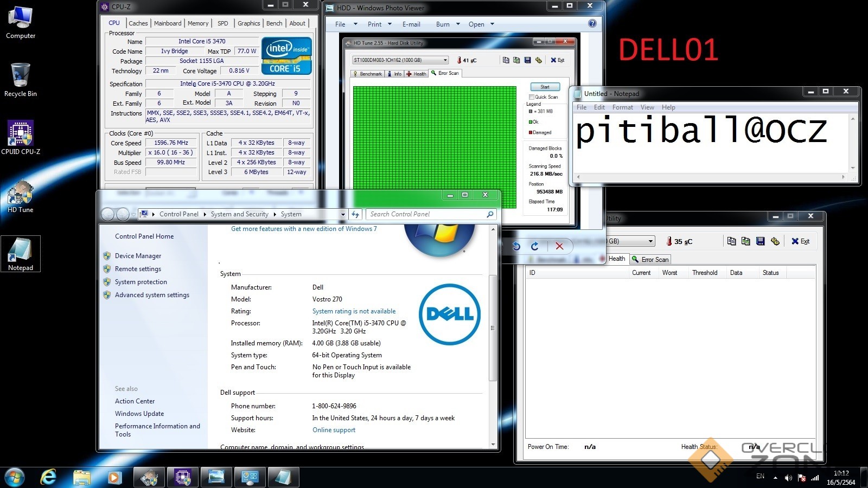Expand the Control Panel address bar history dropdown
The image size is (868, 488).
(x=343, y=214)
